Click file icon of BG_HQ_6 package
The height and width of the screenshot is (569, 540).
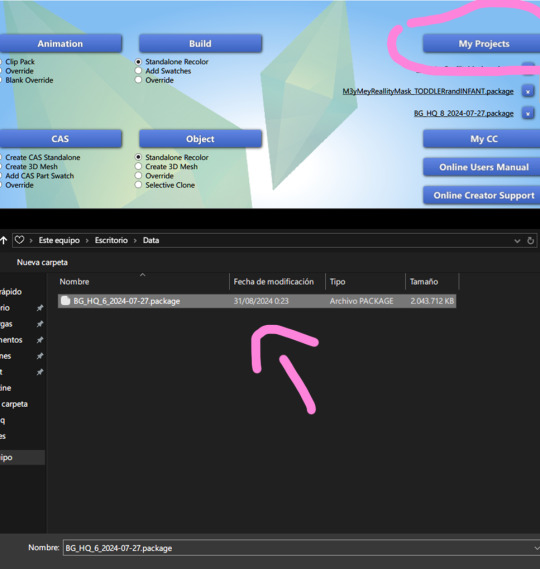click(x=65, y=301)
